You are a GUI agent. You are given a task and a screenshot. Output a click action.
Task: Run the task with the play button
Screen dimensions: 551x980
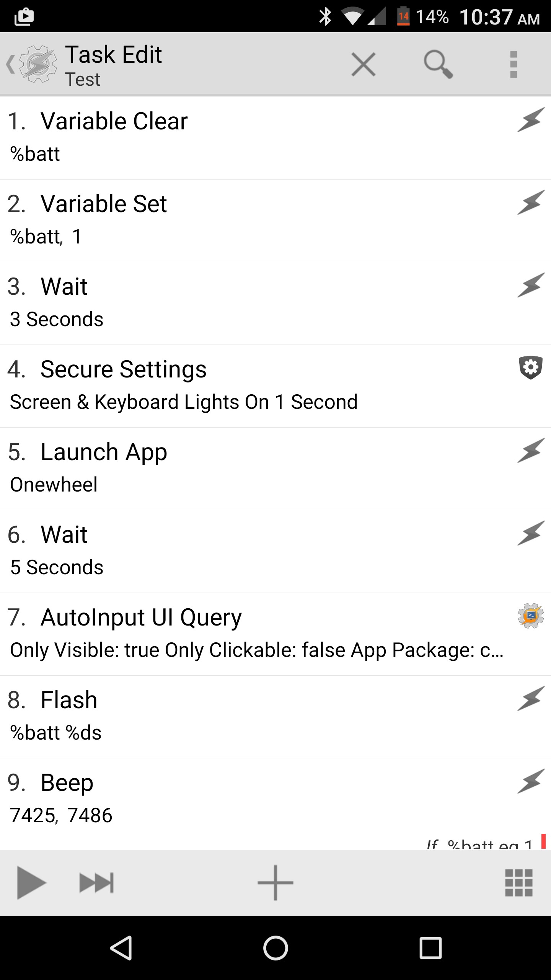(31, 883)
